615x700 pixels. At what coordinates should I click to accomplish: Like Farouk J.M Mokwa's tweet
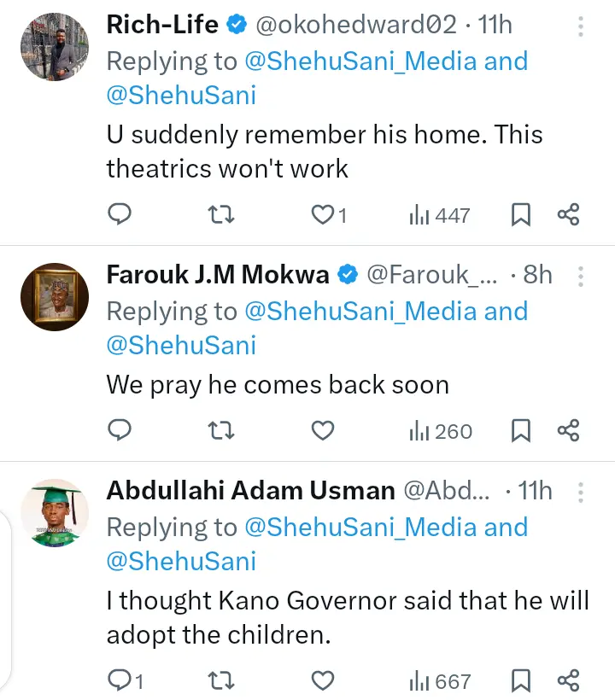click(322, 431)
